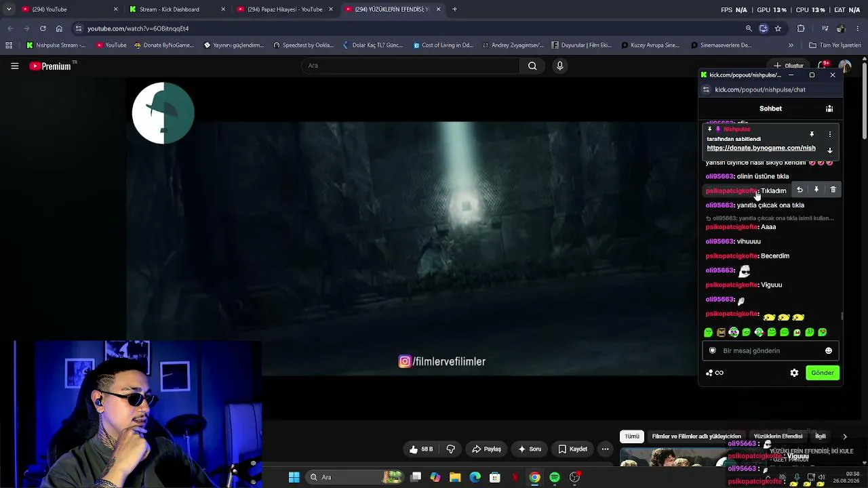This screenshot has height=488, width=868.
Task: Open Tüm Yer İşaretleri bookmarks folder
Action: [835, 45]
